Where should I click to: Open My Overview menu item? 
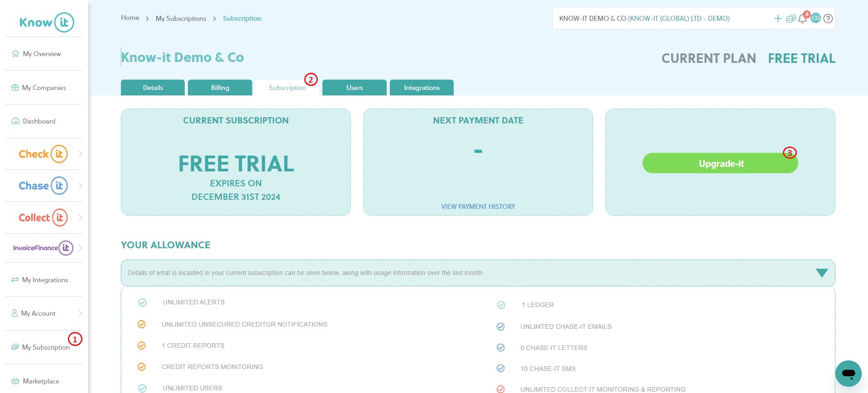[x=42, y=53]
